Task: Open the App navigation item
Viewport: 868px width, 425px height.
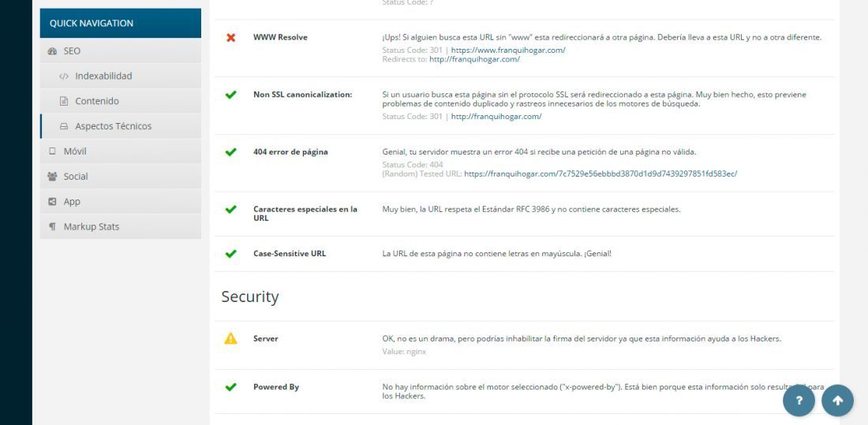Action: [120, 201]
